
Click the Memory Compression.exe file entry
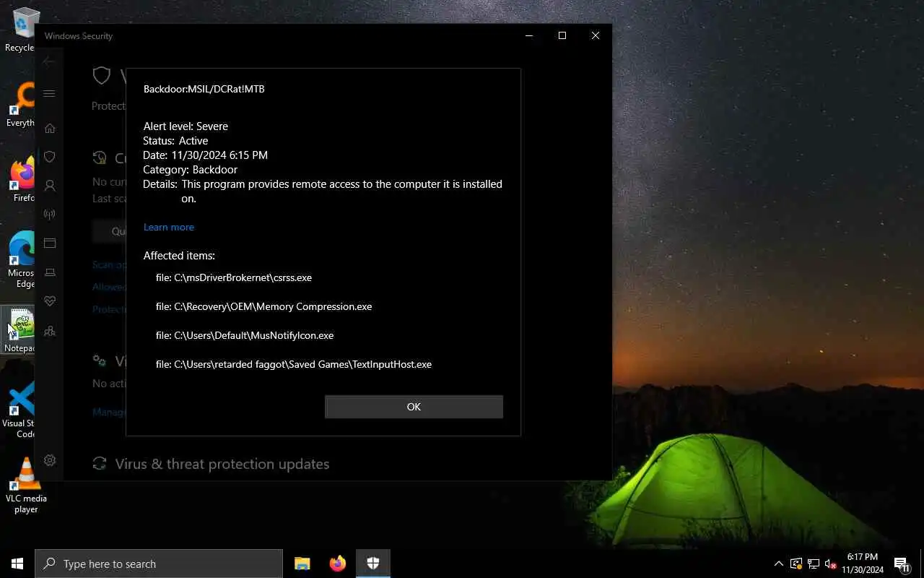click(264, 306)
